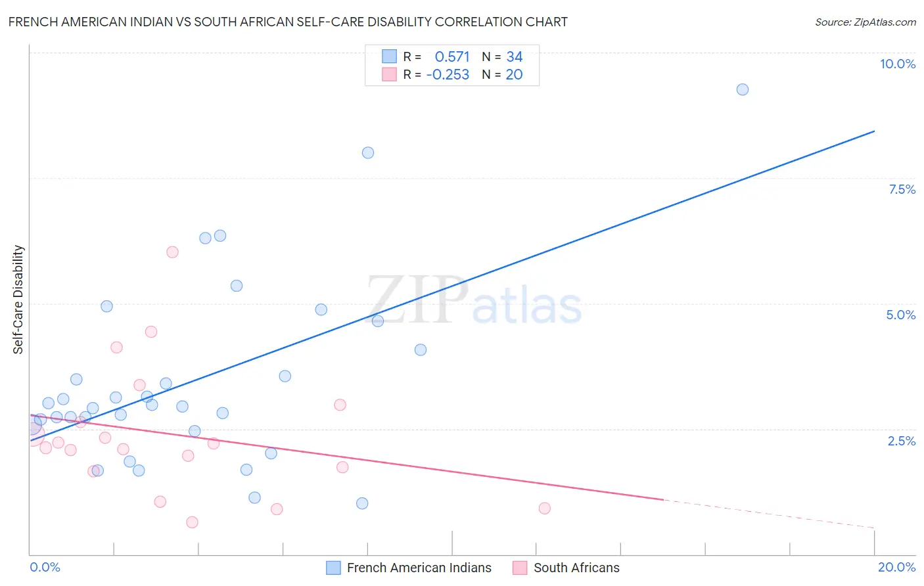This screenshot has height=586, width=924.
Task: Click the blue French American Indians legend swatch
Action: pos(334,568)
